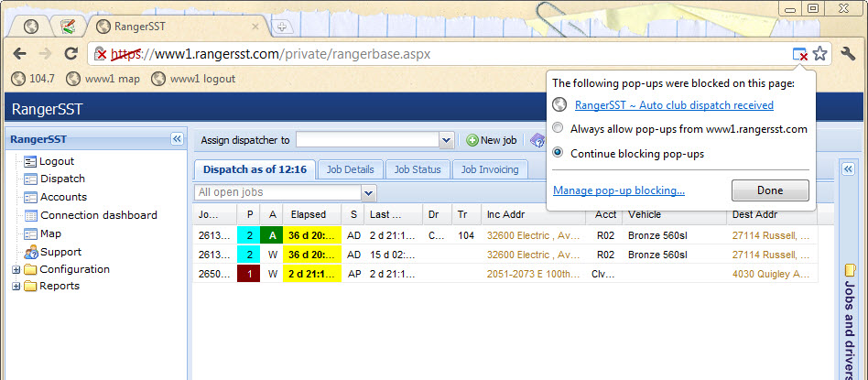Screen dimensions: 868x380
Task: Expand the Reports folder tree node
Action: [16, 287]
